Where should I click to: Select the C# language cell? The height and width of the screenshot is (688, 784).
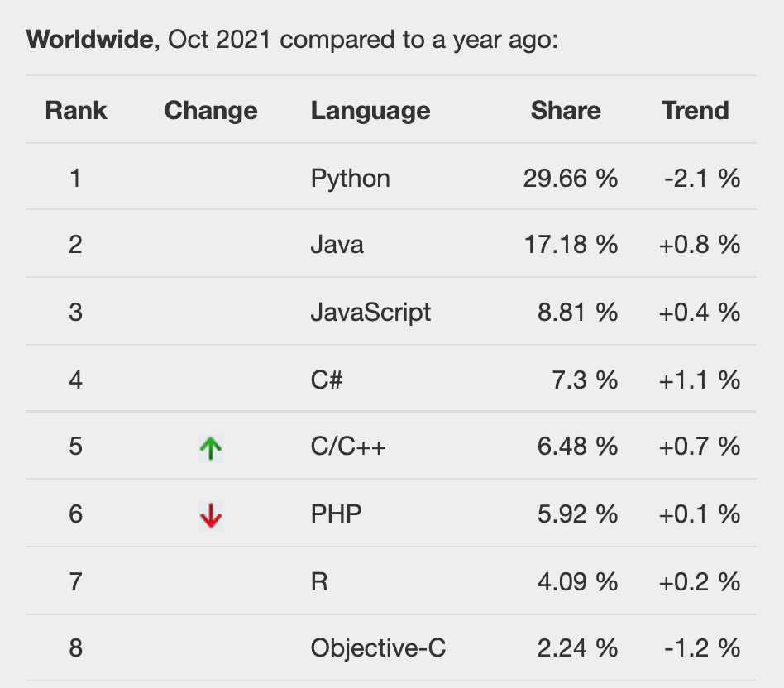coord(327,380)
